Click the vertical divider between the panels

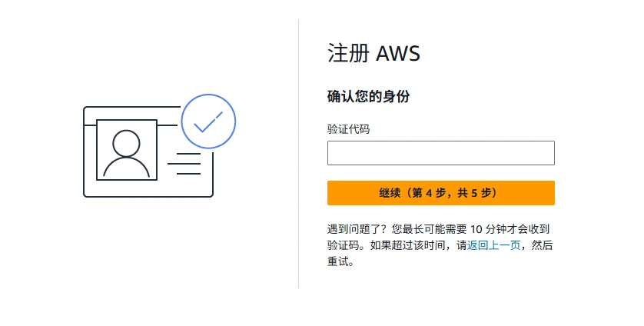click(298, 154)
